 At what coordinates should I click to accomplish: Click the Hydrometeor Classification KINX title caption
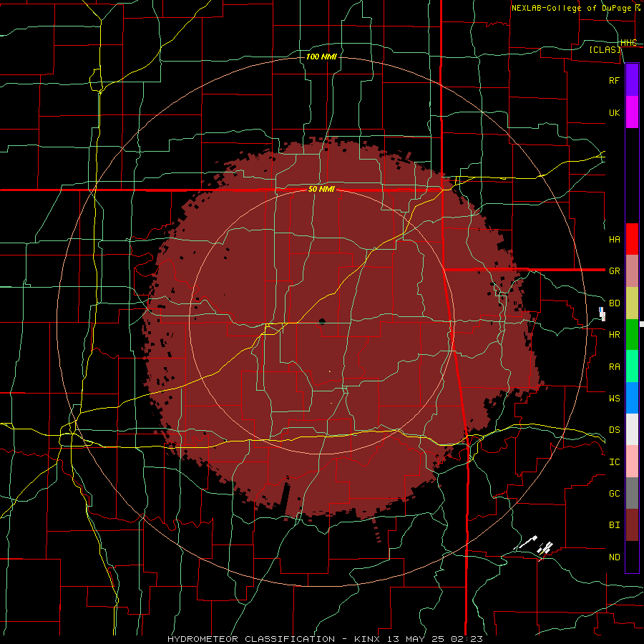tap(325, 639)
